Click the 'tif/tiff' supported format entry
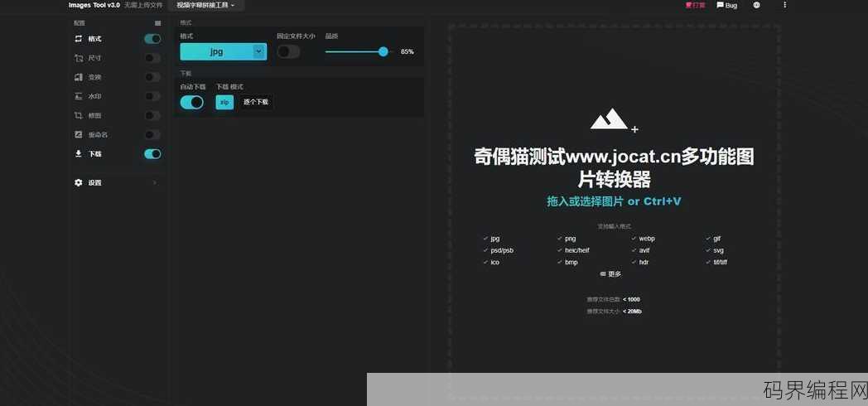Image resolution: width=868 pixels, height=406 pixels. click(721, 262)
